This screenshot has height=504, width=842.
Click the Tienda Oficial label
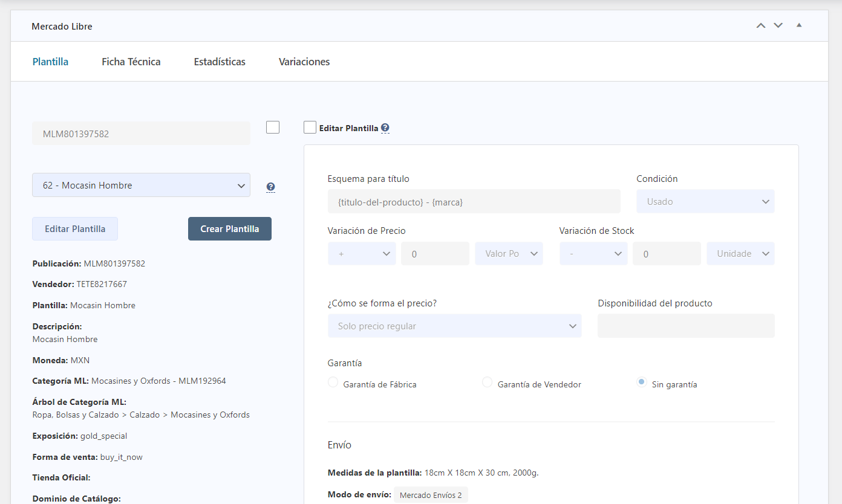61,477
